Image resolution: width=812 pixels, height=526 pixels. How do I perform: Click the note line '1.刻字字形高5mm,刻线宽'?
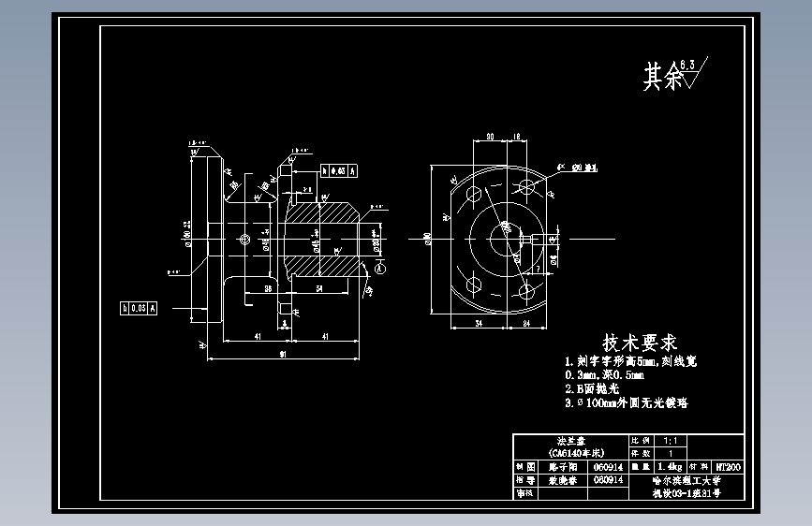[630, 361]
